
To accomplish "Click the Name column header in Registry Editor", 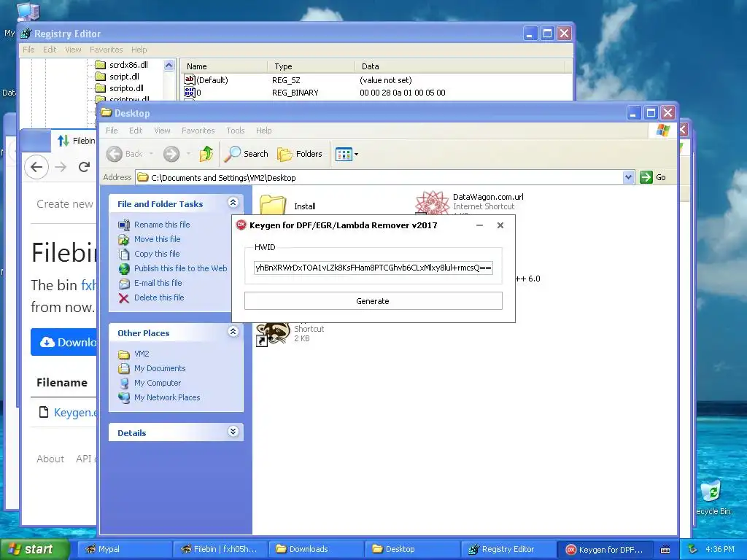I will point(223,66).
